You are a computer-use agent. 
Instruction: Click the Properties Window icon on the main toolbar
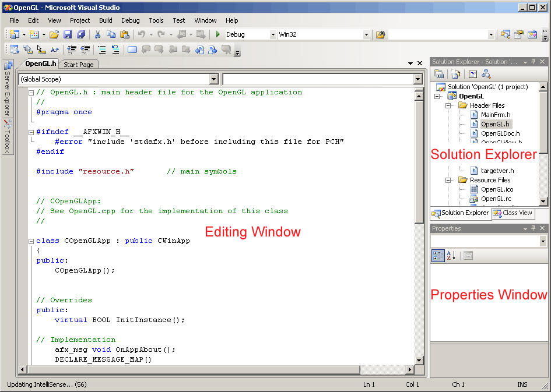click(519, 34)
